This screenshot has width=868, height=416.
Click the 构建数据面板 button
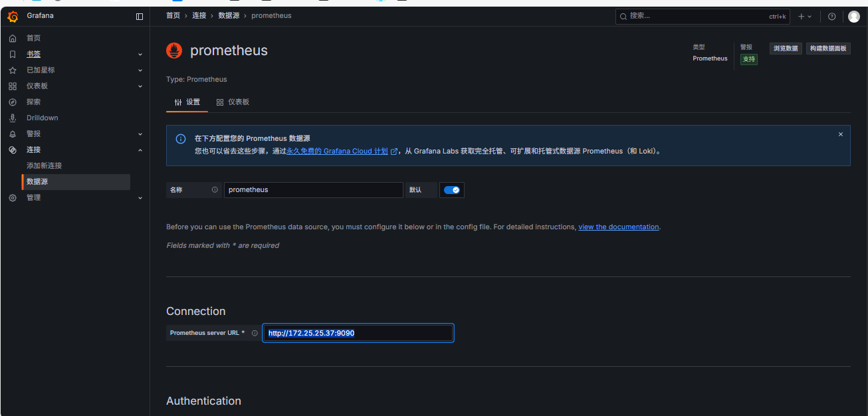[828, 49]
